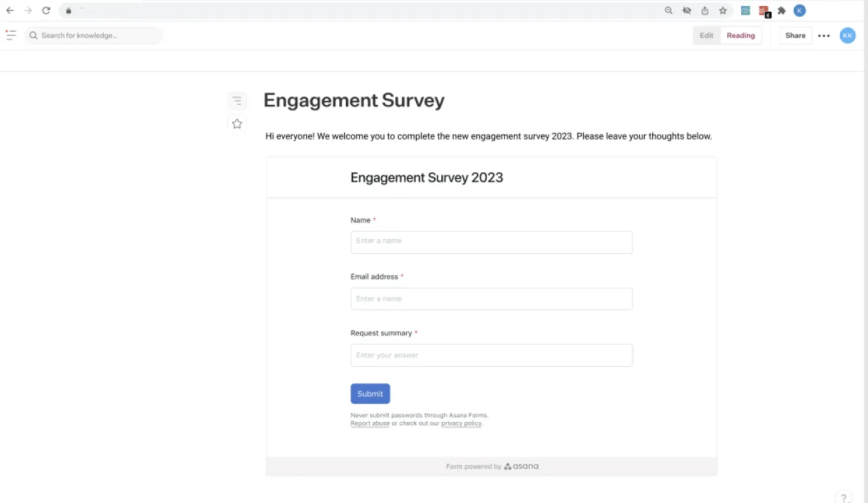Screen dimensions: 868x503
Task: Click the Name input field
Action: click(x=491, y=242)
